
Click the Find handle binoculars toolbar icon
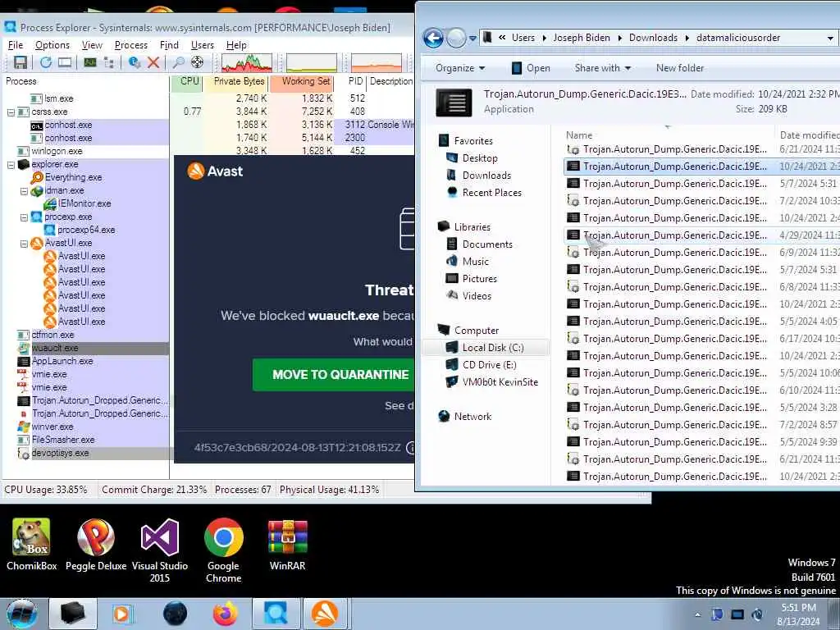tap(178, 62)
